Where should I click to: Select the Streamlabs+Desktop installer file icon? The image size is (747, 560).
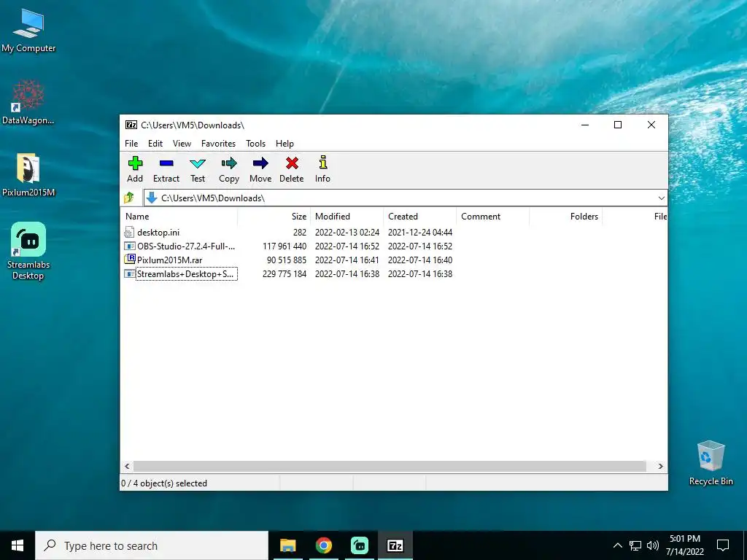click(x=130, y=274)
